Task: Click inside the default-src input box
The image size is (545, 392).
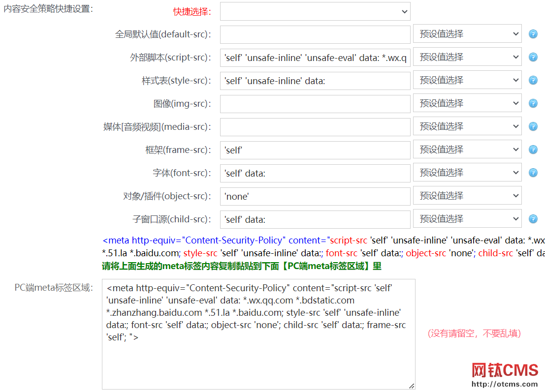Action: click(315, 34)
